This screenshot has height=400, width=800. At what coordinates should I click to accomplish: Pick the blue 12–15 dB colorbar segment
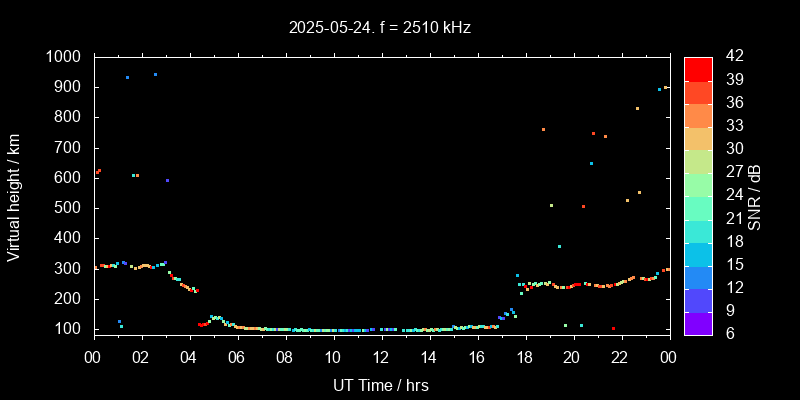698,276
